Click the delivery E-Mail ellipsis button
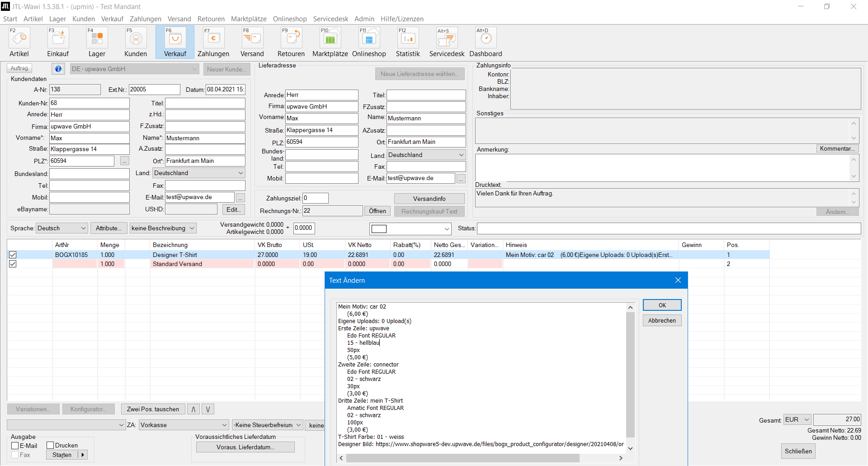Screen dimensions: 868x466 tap(461, 179)
